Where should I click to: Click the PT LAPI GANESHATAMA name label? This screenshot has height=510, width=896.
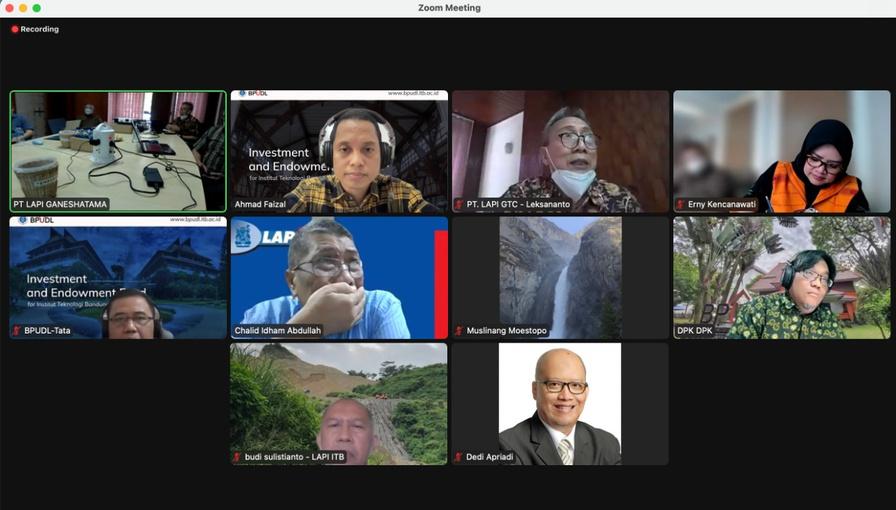point(60,204)
